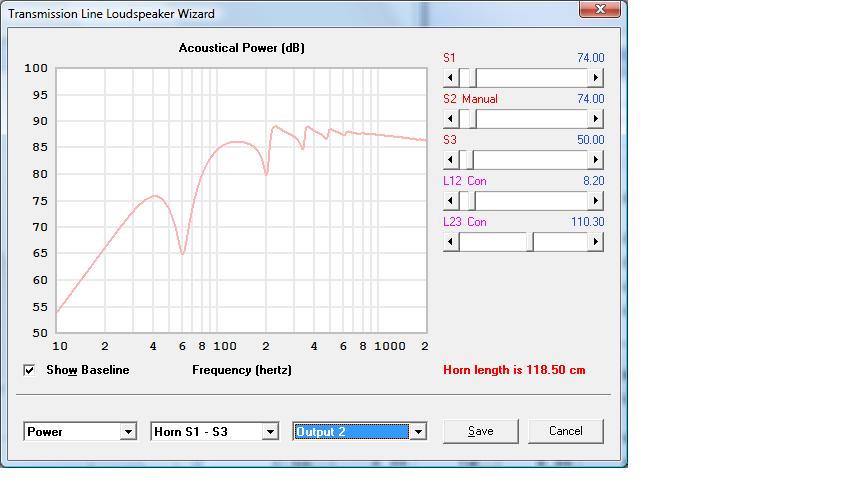Click the S2 Manual label
The height and width of the screenshot is (490, 866).
pos(470,99)
